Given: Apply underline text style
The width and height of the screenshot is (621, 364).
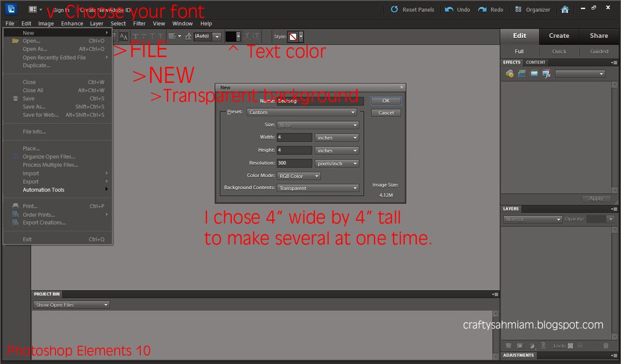Looking at the screenshot, I should pos(152,37).
